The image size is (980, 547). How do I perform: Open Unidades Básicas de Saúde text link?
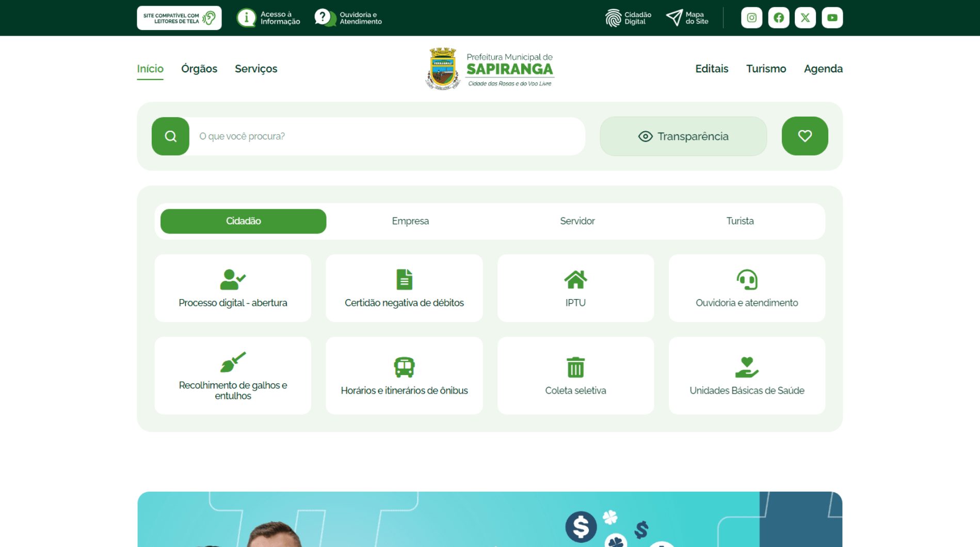[x=747, y=391]
